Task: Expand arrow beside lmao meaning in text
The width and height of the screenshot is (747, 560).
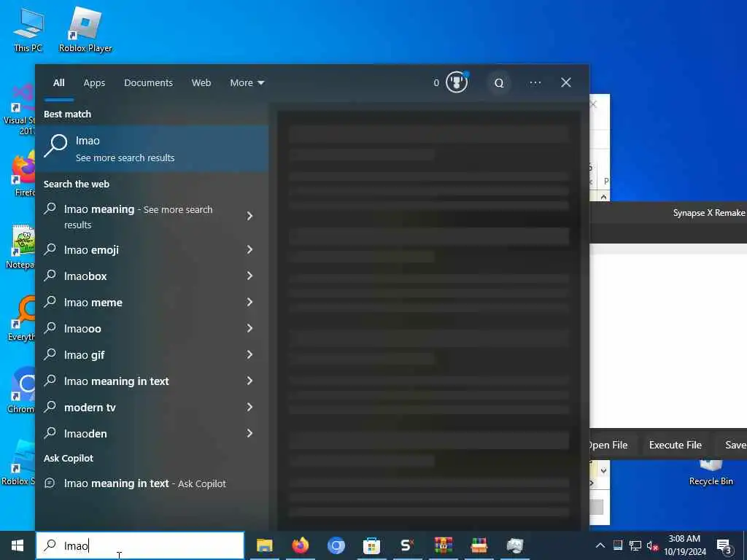Action: coord(249,381)
